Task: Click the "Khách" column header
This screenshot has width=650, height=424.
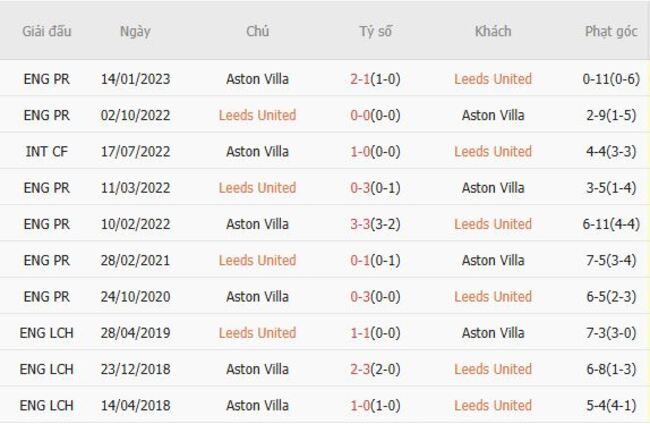Action: coord(493,31)
